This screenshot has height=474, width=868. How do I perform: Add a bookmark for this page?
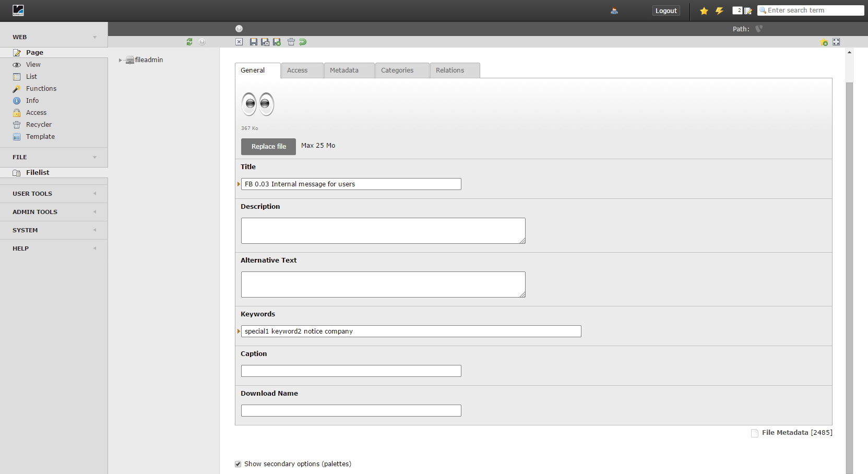point(824,42)
